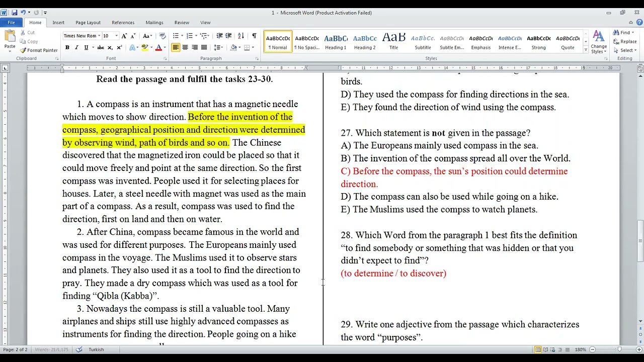The width and height of the screenshot is (644, 362).
Task: Click the Grow Font icon
Action: coord(125,36)
